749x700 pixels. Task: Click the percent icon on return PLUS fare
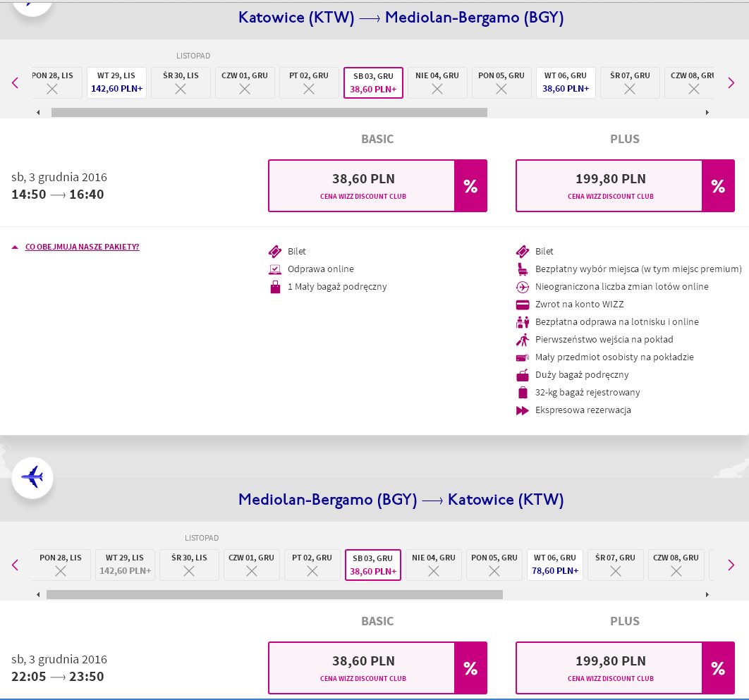click(718, 668)
